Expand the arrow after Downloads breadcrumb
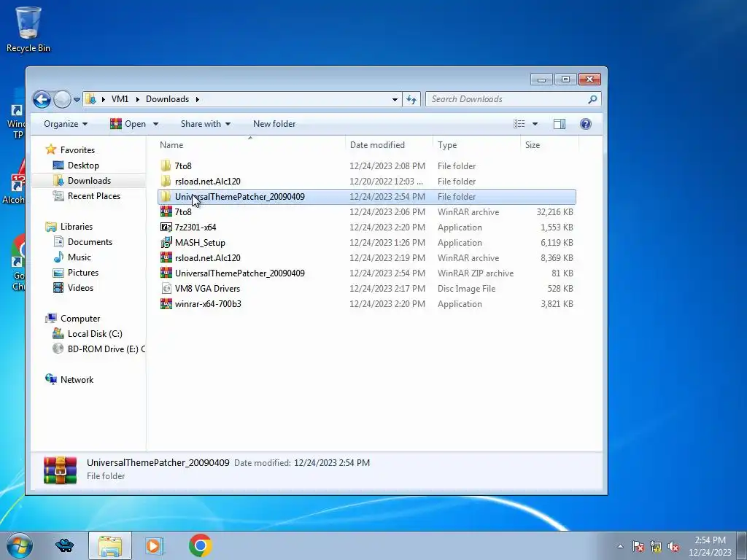The height and width of the screenshot is (560, 747). point(197,99)
